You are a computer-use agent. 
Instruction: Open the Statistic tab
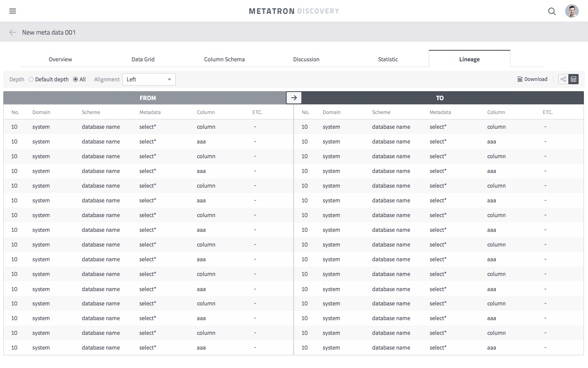point(388,59)
